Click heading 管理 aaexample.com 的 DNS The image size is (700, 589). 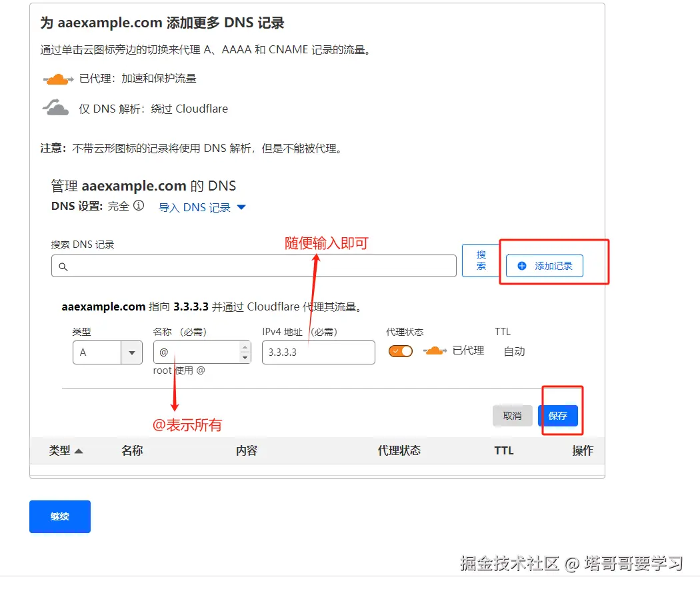(143, 186)
